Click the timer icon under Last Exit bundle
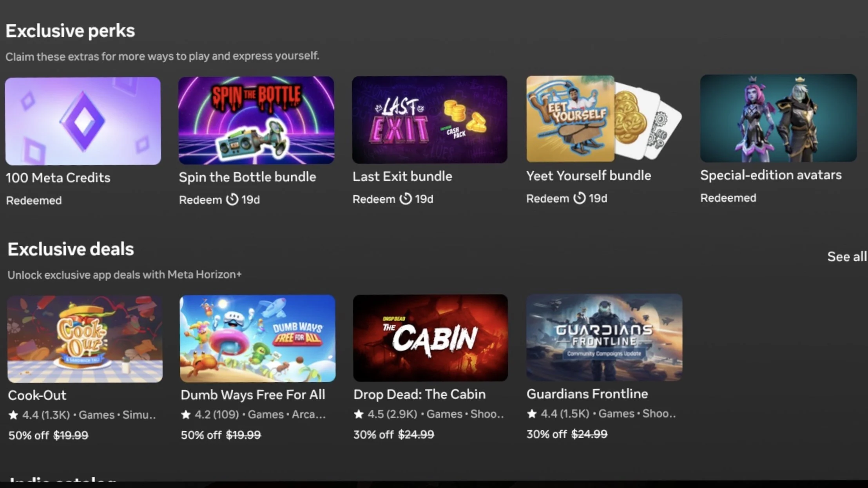 [406, 199]
